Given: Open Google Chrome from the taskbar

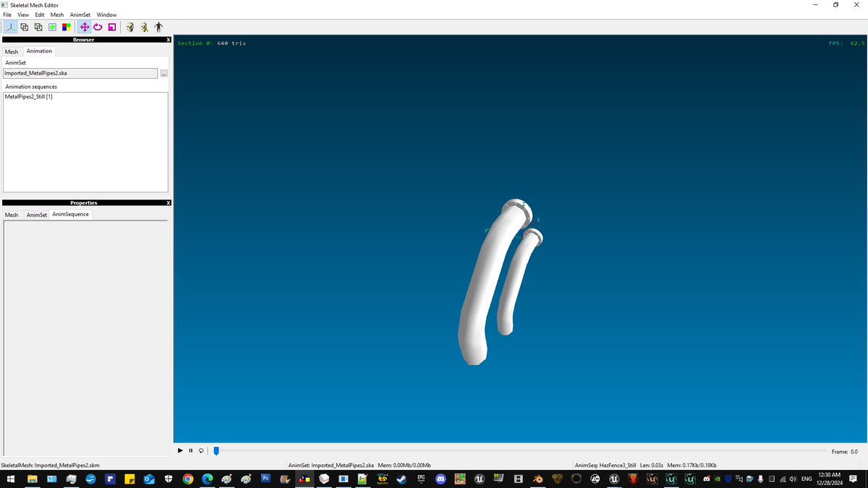Looking at the screenshot, I should [x=188, y=479].
